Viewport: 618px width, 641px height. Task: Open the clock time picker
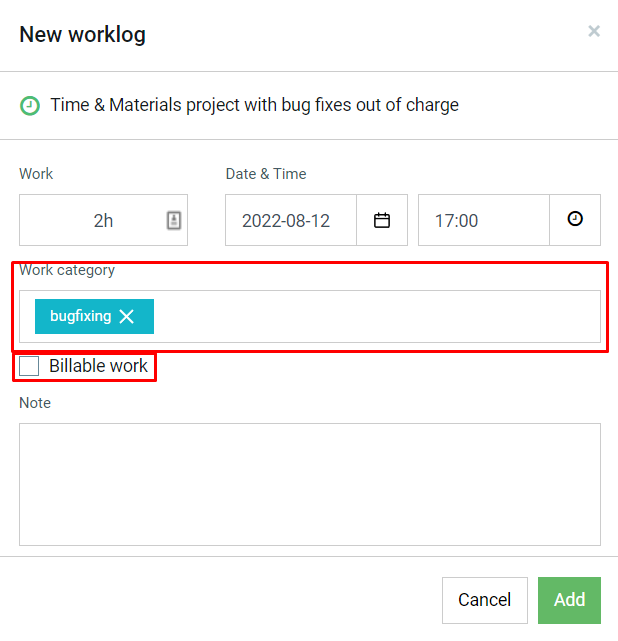(575, 220)
